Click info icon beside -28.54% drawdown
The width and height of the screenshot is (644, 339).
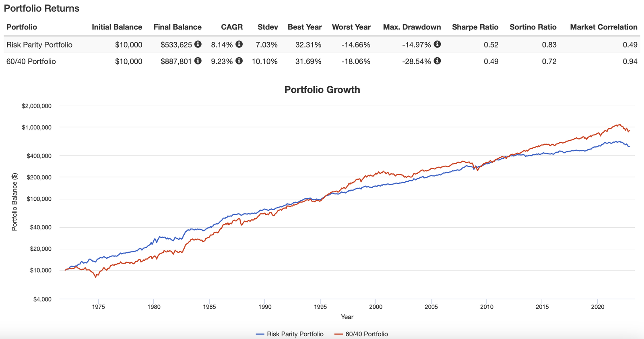437,61
